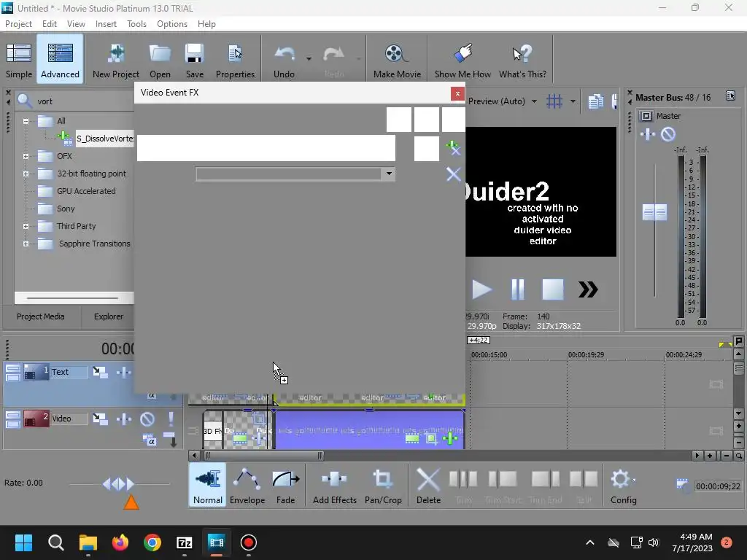Toggle make compositing child on Video track
Screen dimensions: 747x560
point(171,440)
